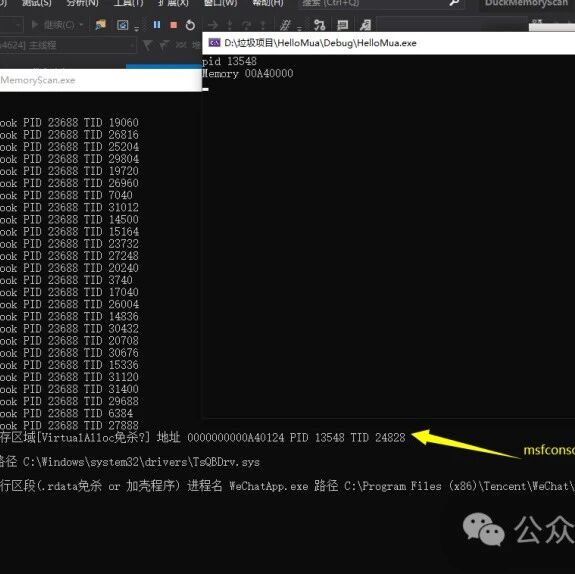Click the 'Memory 00A40000' line in HelloMua console
Viewport: 575px width, 574px height.
248,74
